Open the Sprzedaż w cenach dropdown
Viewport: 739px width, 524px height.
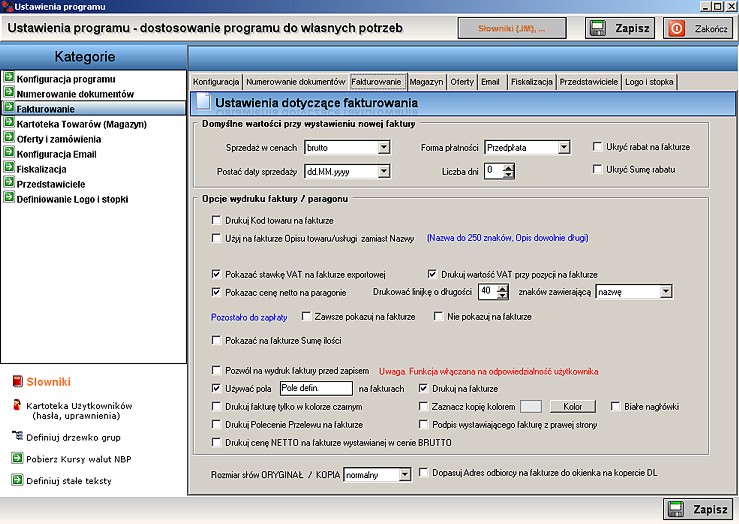384,147
